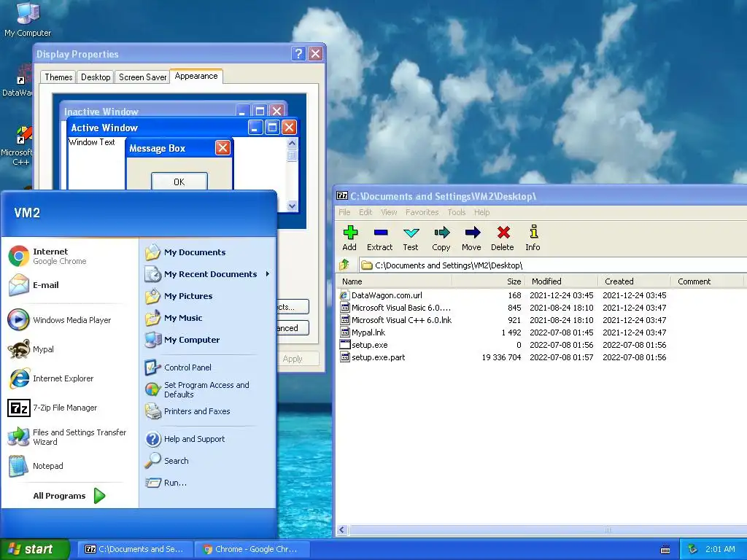Click the Extract toolbar icon
This screenshot has width=747, height=560.
(379, 238)
